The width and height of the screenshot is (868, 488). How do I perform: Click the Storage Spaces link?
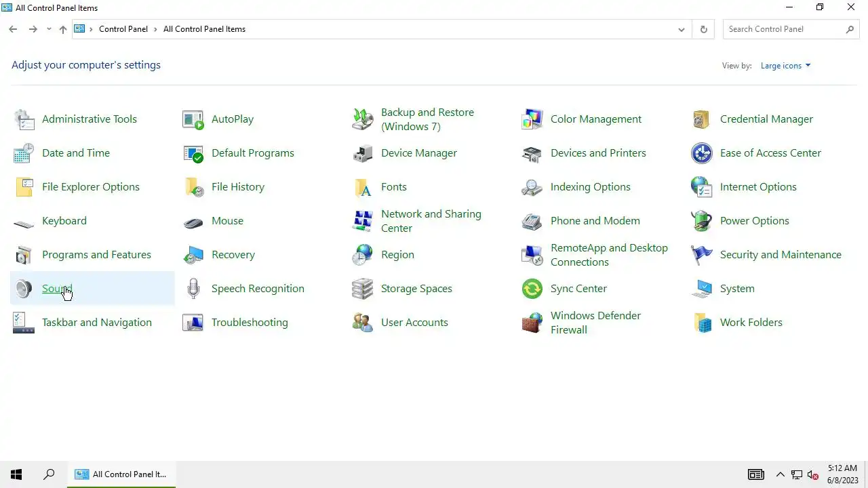[x=416, y=289]
